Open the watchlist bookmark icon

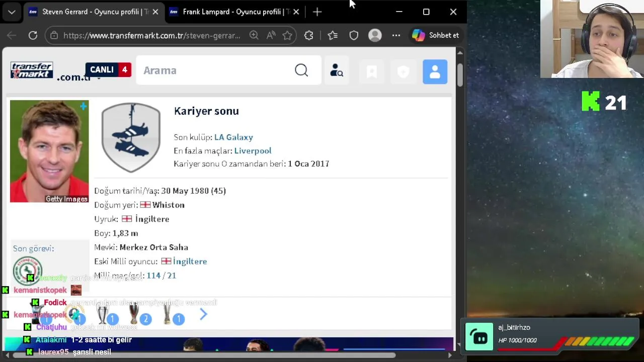pyautogui.click(x=372, y=72)
